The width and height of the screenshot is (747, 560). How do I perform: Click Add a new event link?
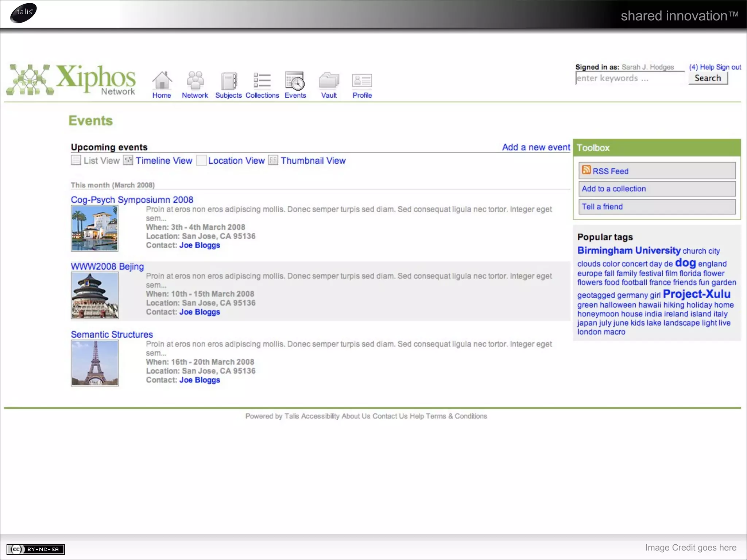click(x=536, y=147)
